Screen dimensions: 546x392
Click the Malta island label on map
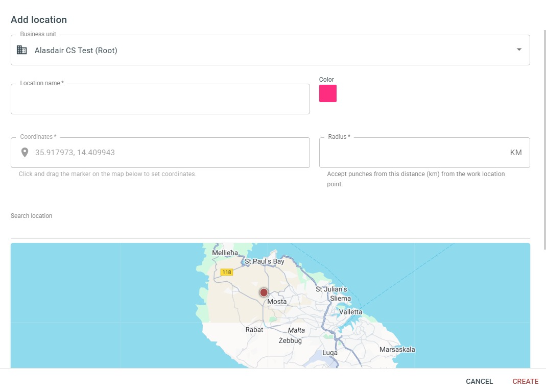pyautogui.click(x=296, y=330)
